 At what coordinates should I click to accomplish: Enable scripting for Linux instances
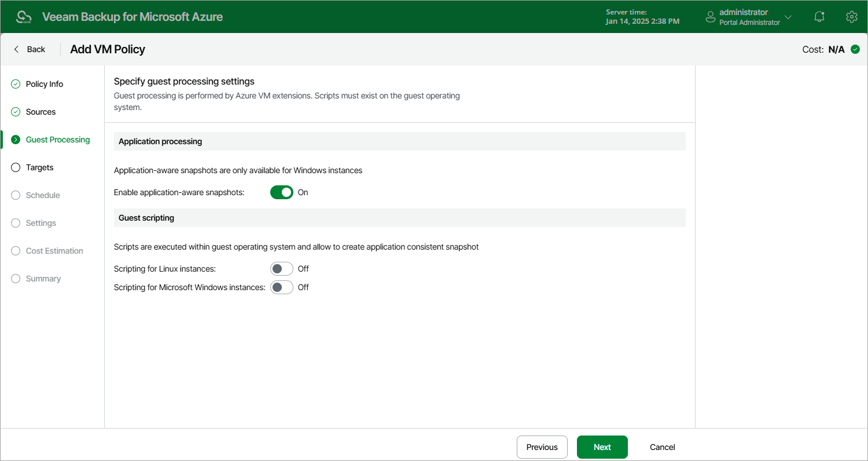282,269
